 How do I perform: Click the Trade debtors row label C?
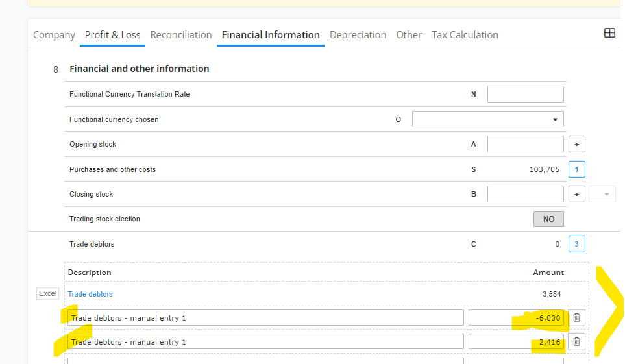click(x=474, y=244)
